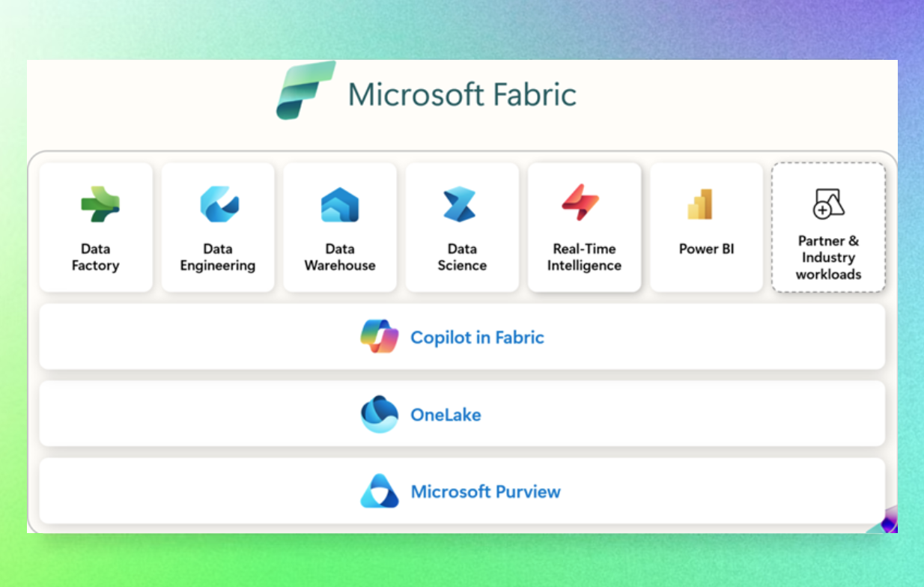Click the Data Factory icon
The image size is (924, 587).
[x=100, y=204]
